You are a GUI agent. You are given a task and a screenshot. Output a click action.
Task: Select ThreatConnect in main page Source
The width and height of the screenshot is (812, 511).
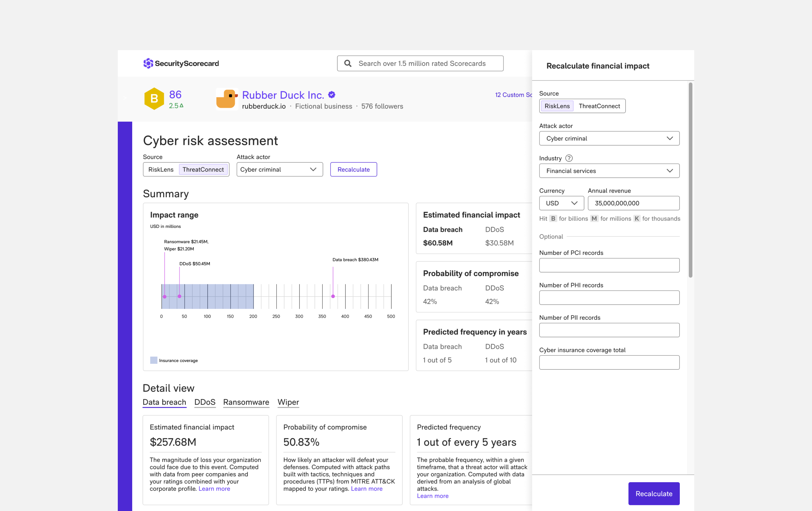tap(203, 169)
